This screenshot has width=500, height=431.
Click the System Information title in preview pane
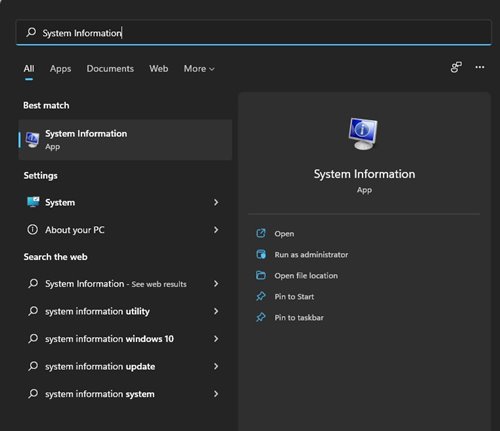pos(364,174)
